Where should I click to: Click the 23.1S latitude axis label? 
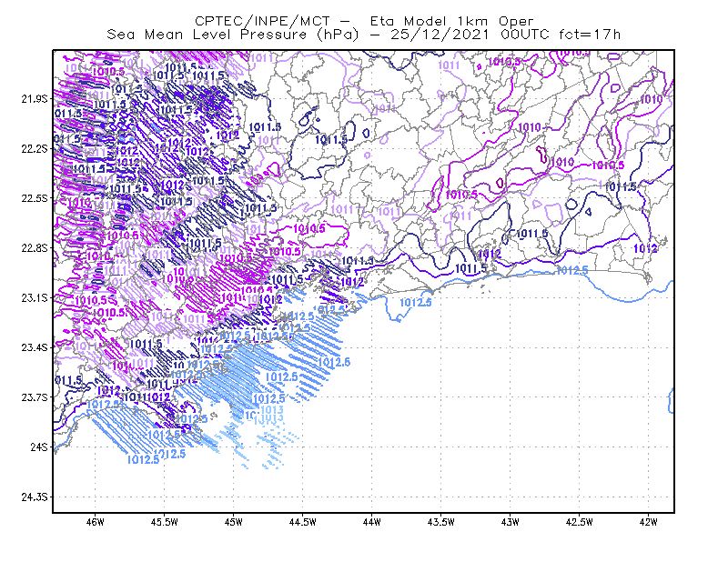pyautogui.click(x=35, y=298)
